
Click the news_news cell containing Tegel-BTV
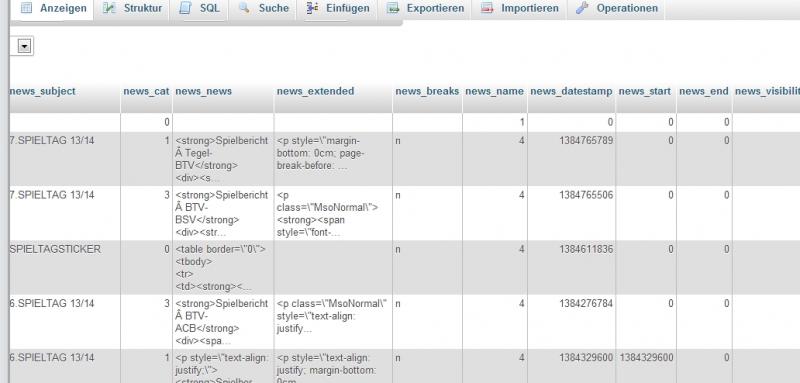223,159
